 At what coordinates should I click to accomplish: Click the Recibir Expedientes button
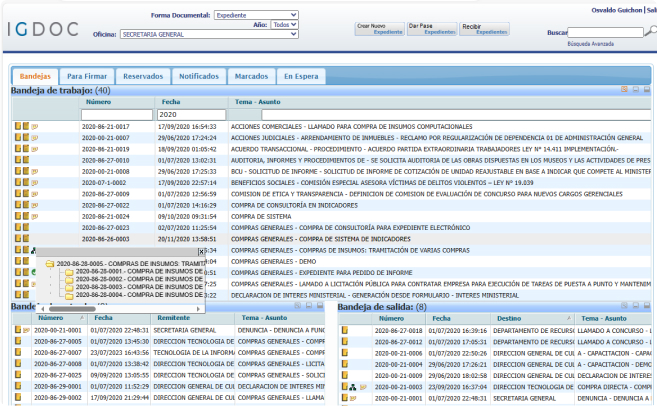click(484, 29)
